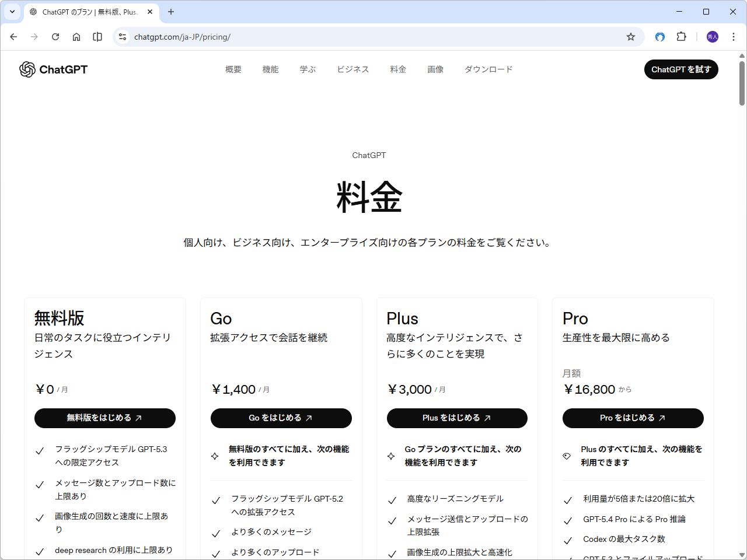
Task: Click the ChatGPT logo in the page header
Action: pos(53,69)
